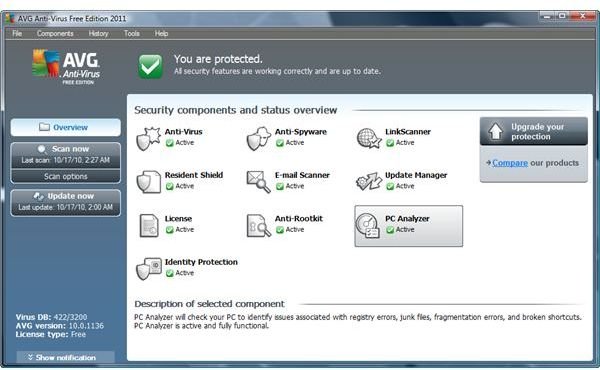
Task: Open the Tools menu
Action: tap(132, 34)
